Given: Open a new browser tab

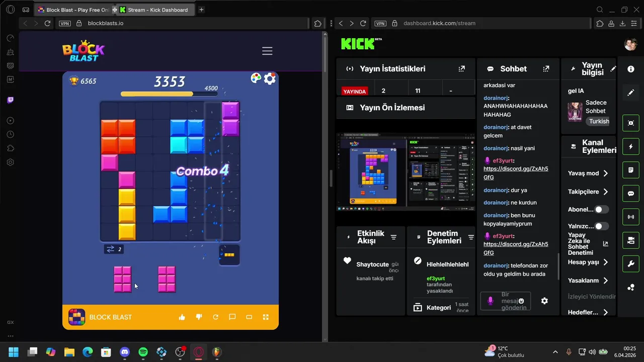Looking at the screenshot, I should coord(201,10).
